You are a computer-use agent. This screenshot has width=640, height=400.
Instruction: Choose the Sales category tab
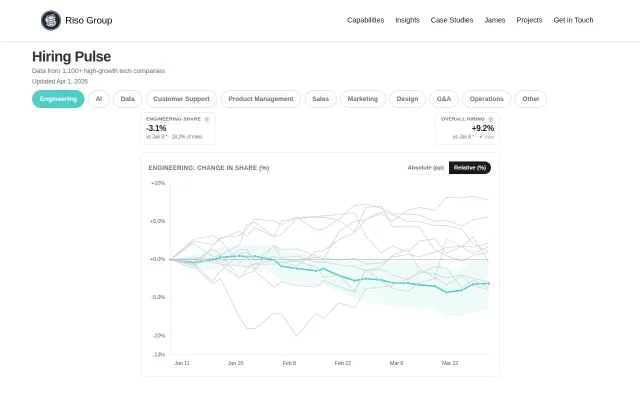(320, 99)
